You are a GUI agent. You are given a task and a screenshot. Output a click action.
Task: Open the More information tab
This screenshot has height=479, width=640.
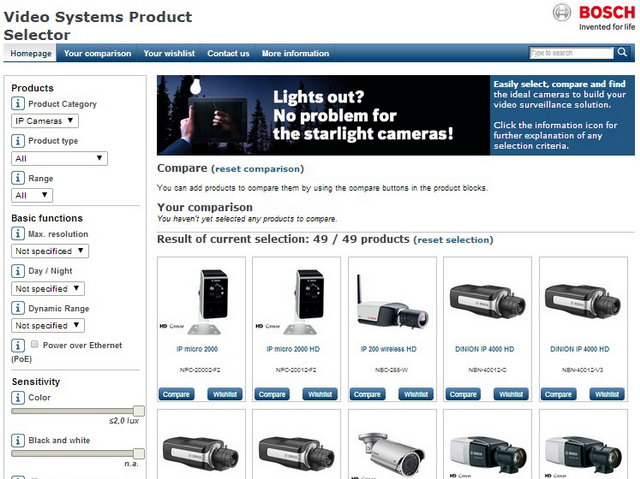pos(295,53)
